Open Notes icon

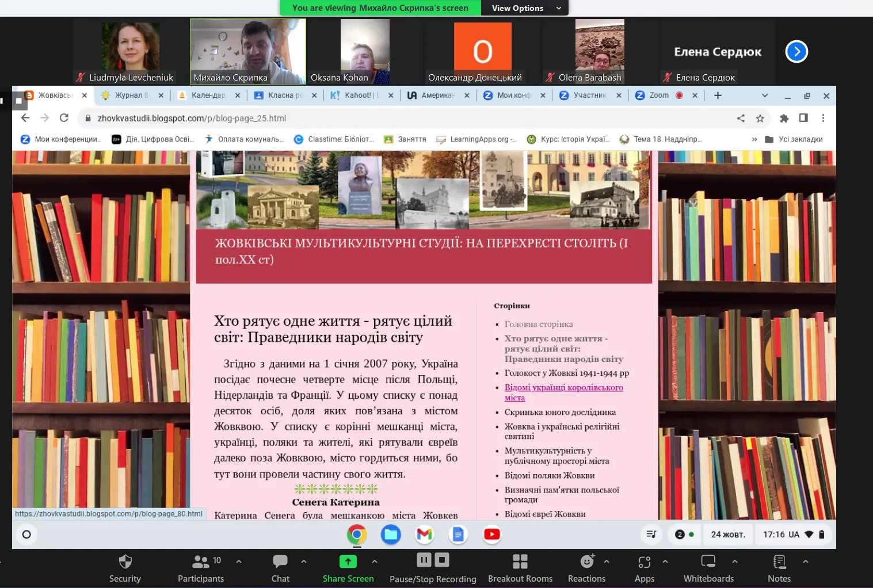tap(779, 562)
